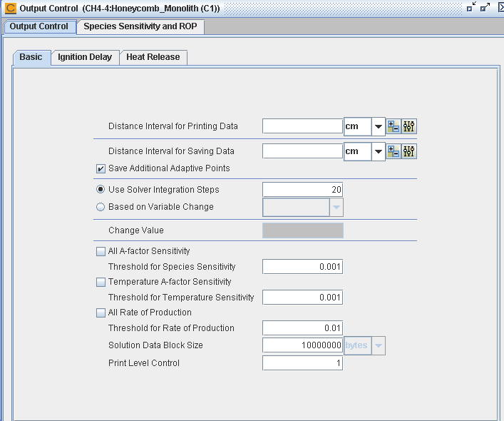Image resolution: width=504 pixels, height=421 pixels.
Task: Expand the Based on Variable Change dropdown
Action: point(336,207)
